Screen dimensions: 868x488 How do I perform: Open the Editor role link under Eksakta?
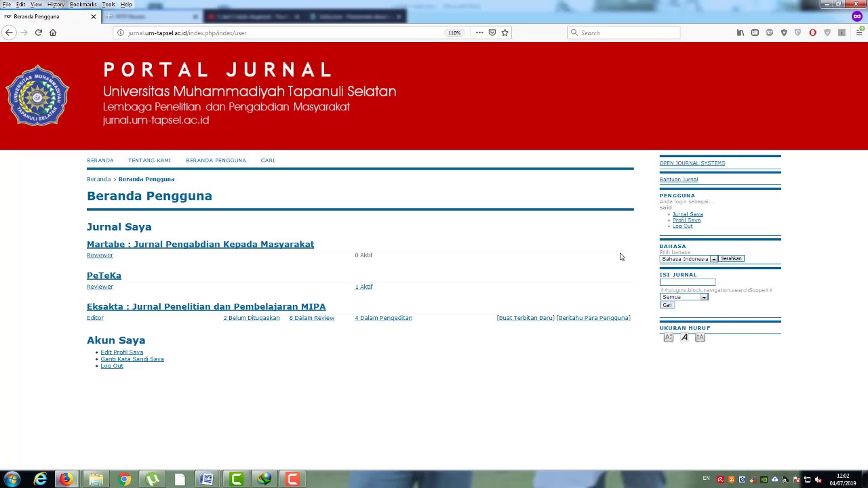[x=95, y=318]
